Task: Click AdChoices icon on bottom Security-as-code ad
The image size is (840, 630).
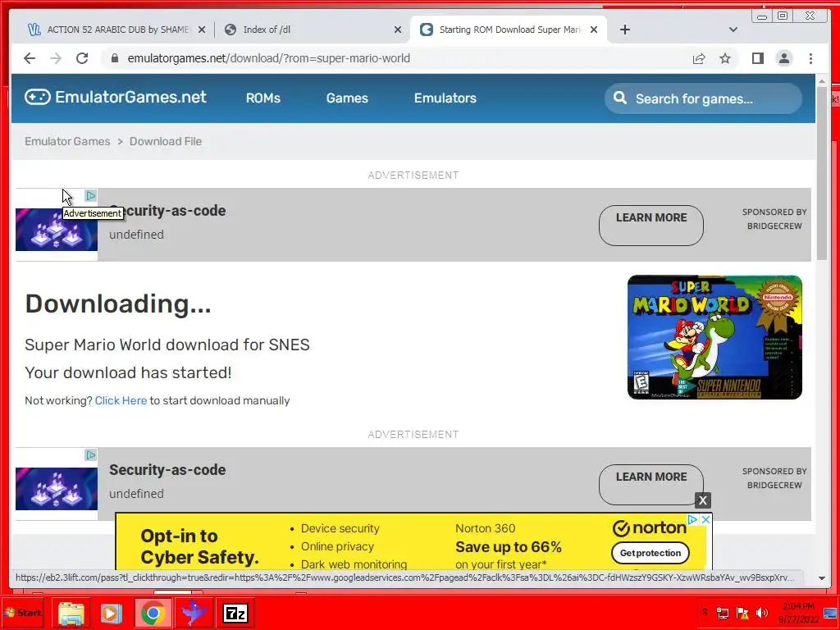Action: click(90, 454)
